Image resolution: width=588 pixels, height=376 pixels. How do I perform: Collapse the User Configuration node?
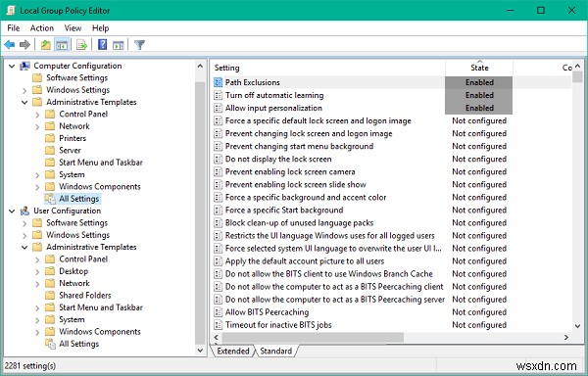tap(12, 211)
